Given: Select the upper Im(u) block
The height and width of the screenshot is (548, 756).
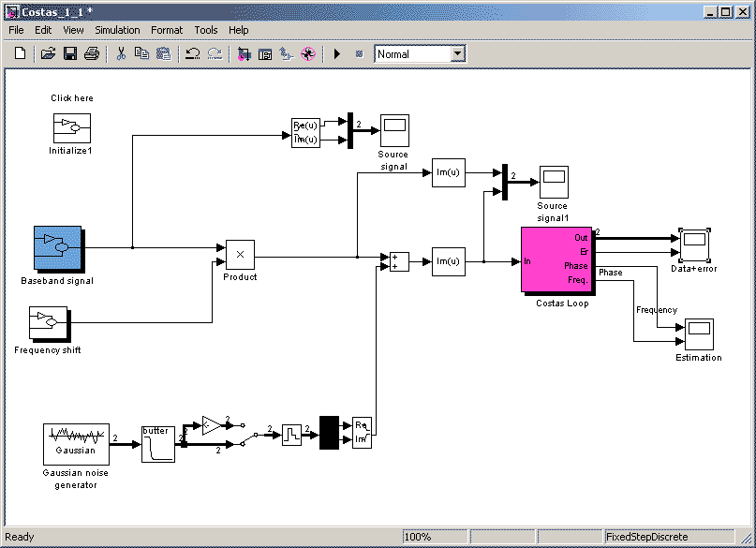Looking at the screenshot, I should 449,172.
